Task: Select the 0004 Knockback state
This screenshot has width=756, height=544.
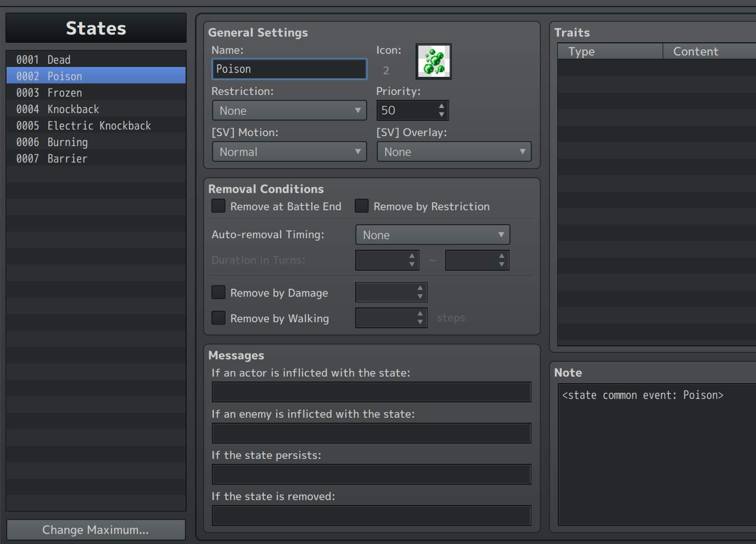Action: tap(96, 109)
